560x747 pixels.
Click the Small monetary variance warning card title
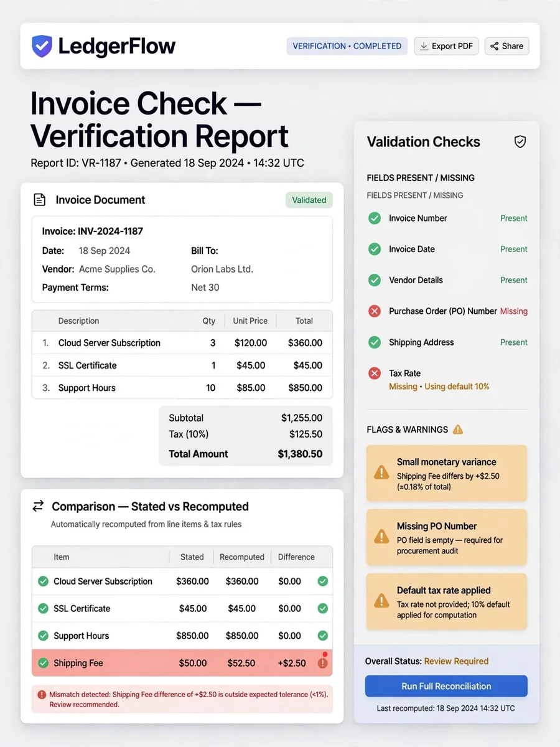447,462
